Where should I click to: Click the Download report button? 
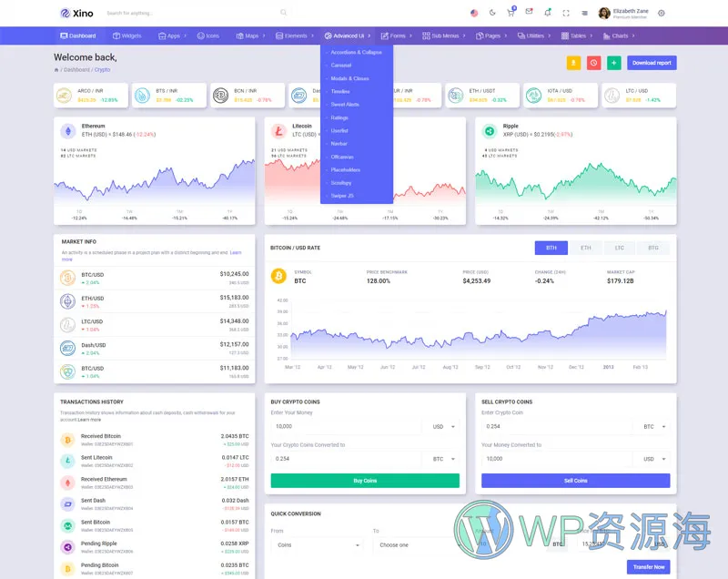point(652,63)
